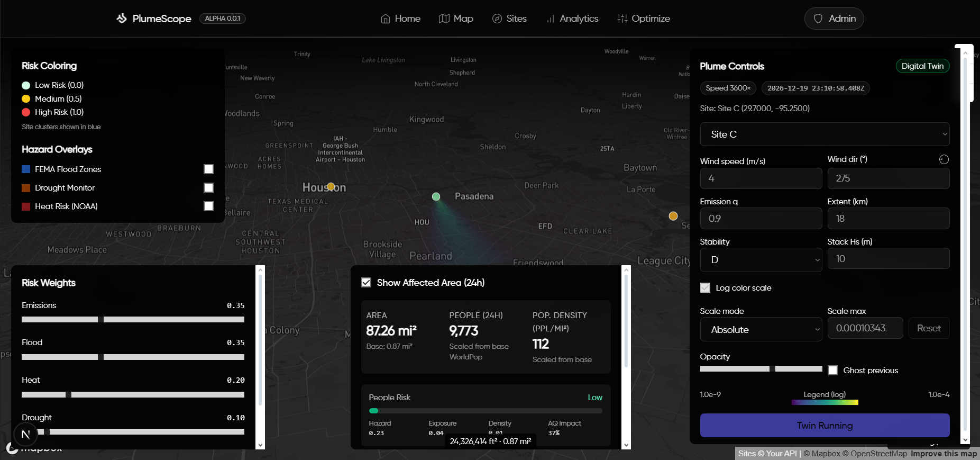Enable the Ghost previous checkbox

click(x=832, y=370)
